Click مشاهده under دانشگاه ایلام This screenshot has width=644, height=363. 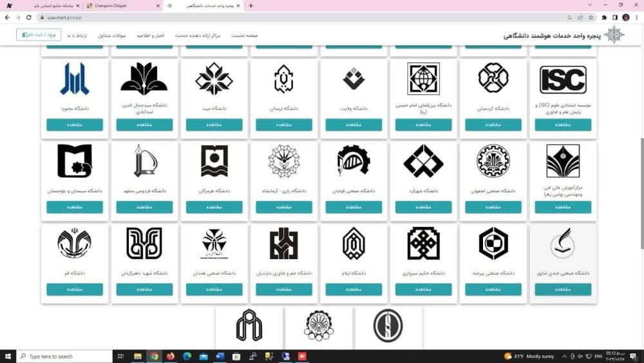(354, 289)
